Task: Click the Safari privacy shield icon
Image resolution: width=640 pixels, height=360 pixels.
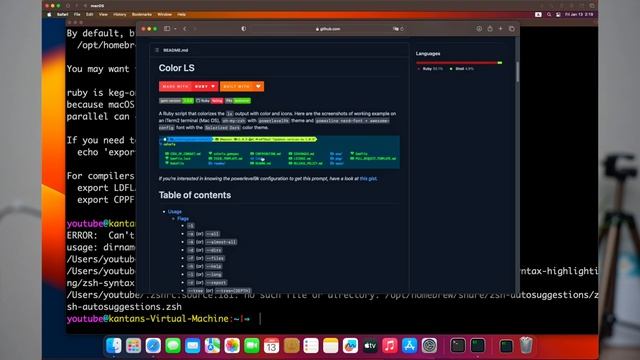Action: tap(244, 29)
